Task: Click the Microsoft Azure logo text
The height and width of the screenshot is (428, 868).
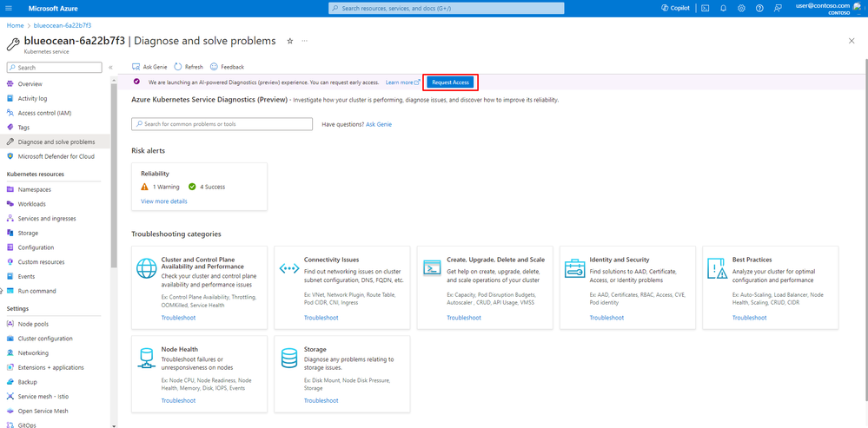Action: click(53, 9)
